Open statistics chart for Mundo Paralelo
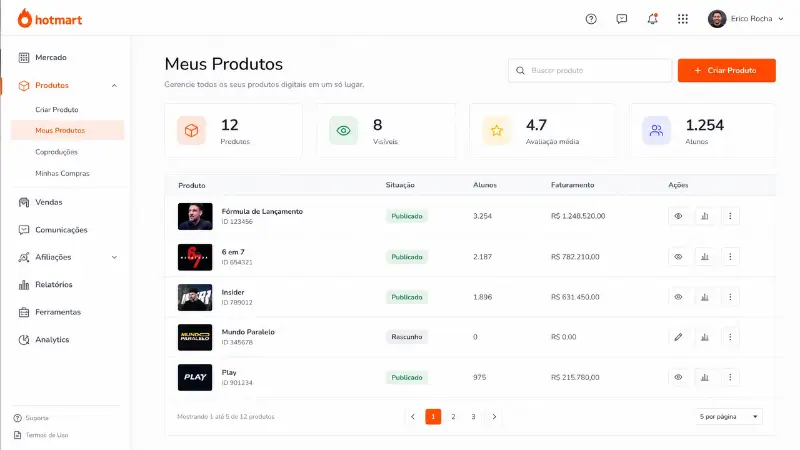This screenshot has height=450, width=800. click(705, 337)
